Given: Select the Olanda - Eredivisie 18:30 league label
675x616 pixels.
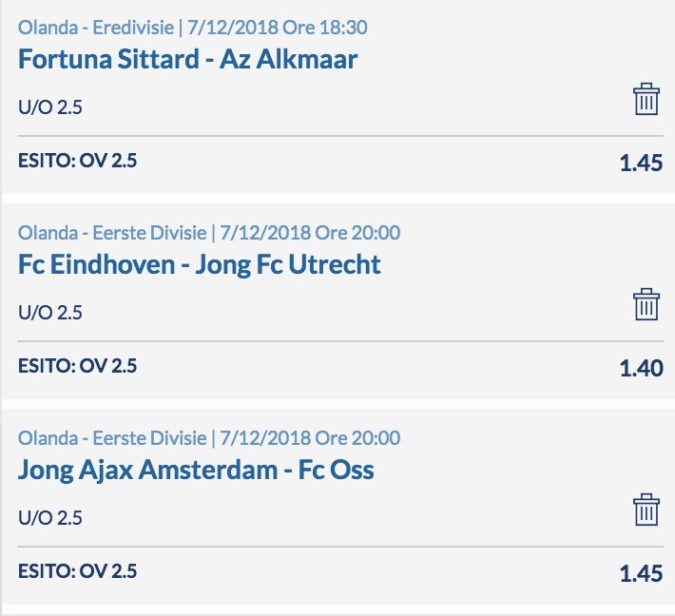Looking at the screenshot, I should click(x=192, y=28).
